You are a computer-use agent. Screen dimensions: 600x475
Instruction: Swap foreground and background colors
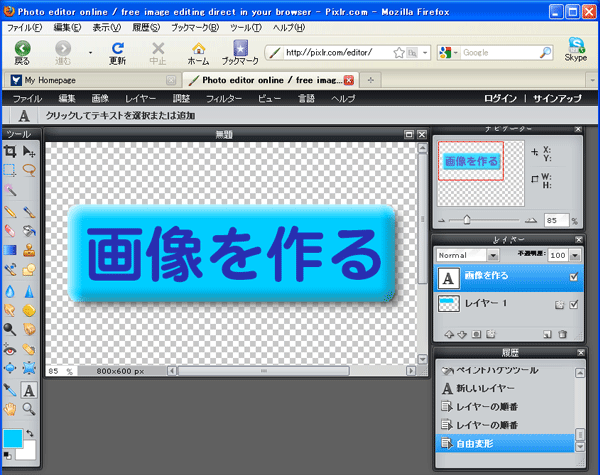coord(30,433)
